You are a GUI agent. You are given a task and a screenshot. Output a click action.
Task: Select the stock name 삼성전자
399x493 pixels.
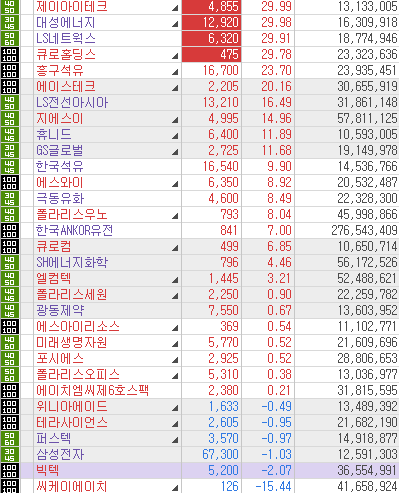[x=60, y=455]
